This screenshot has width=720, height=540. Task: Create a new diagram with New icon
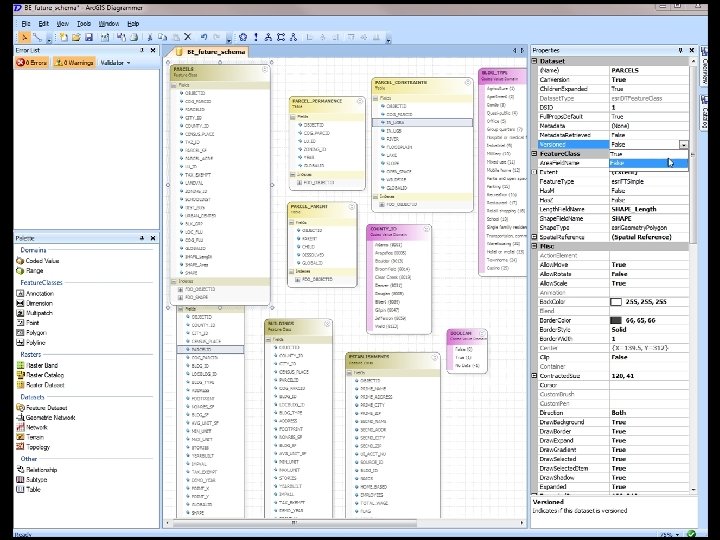point(63,37)
